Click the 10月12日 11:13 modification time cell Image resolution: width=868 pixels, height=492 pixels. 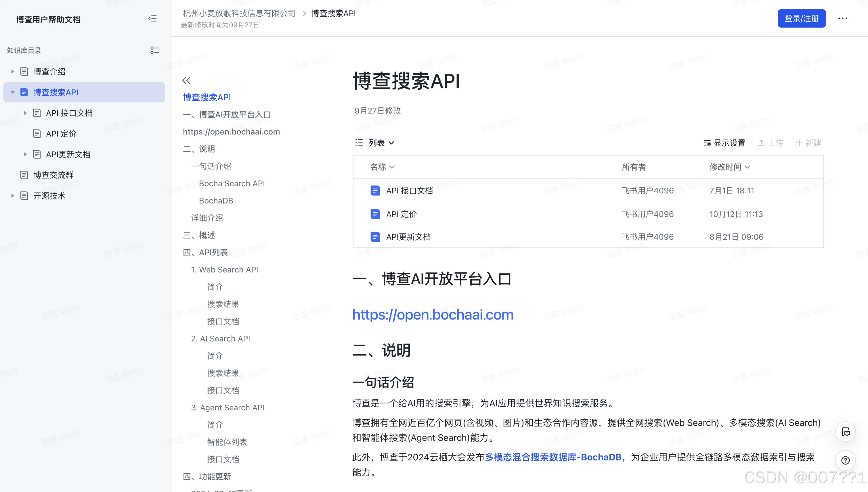tap(736, 214)
